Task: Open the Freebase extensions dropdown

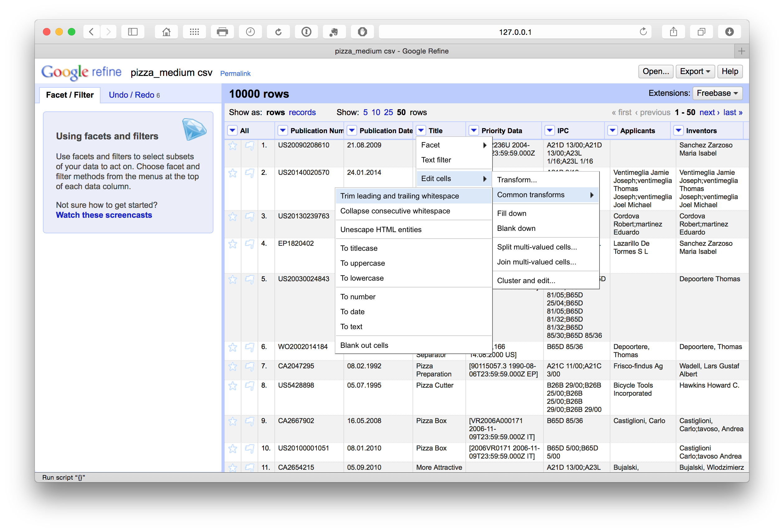Action: coord(717,93)
